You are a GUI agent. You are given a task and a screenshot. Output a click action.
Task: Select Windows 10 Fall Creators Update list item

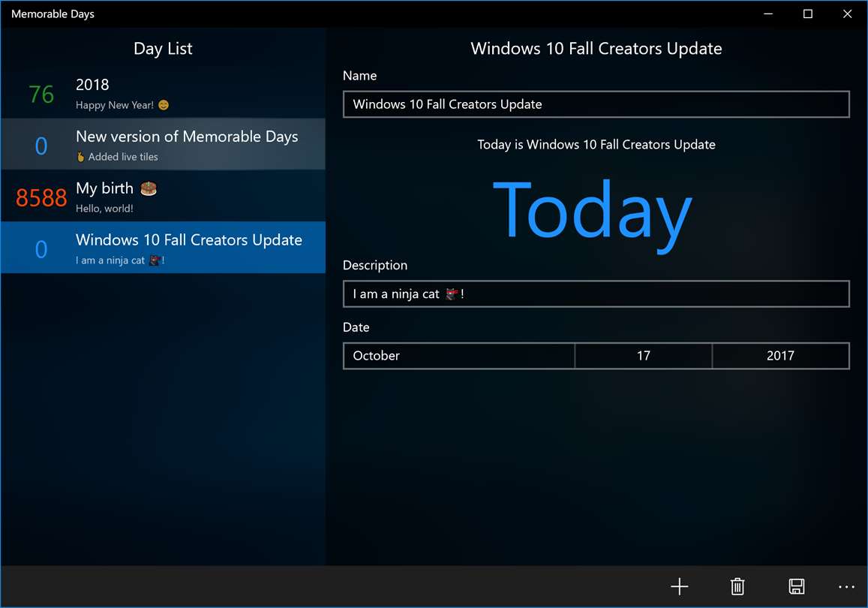[164, 247]
